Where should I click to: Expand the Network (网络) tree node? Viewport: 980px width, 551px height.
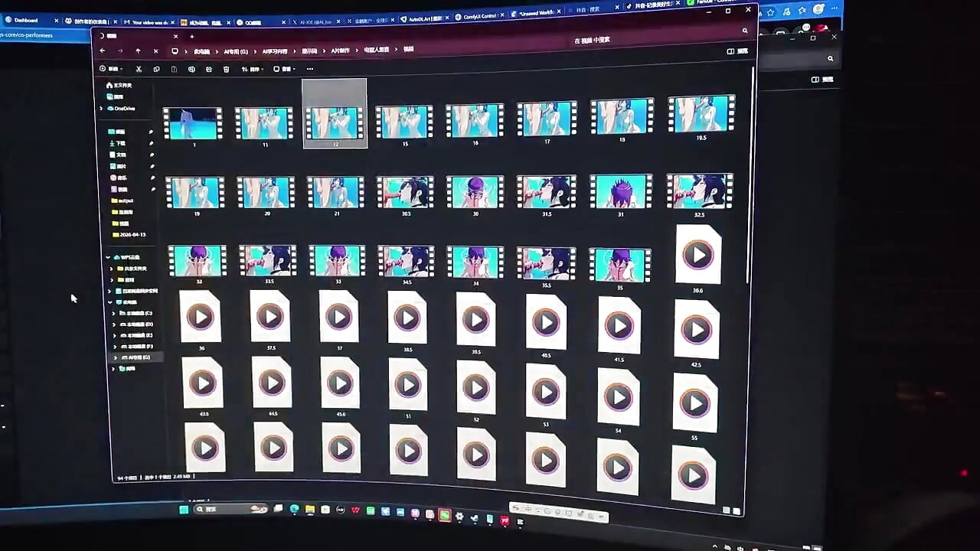pos(113,369)
